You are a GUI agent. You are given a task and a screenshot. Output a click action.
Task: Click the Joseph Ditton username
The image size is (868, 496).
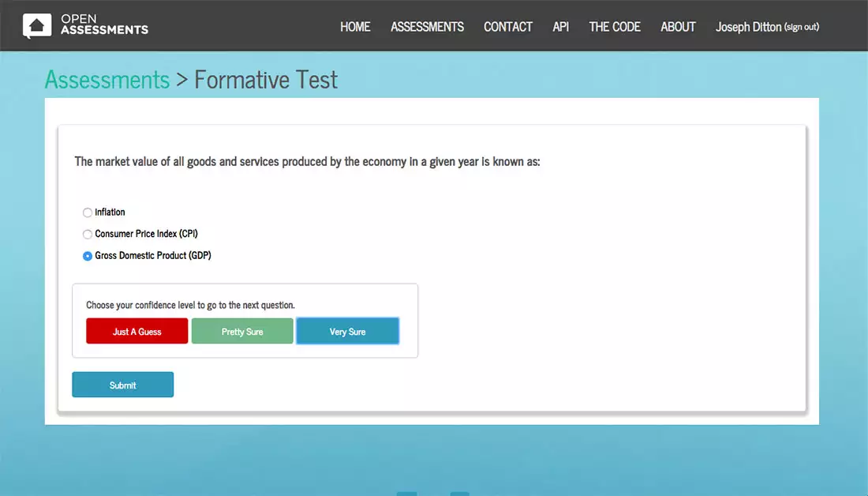coord(748,27)
